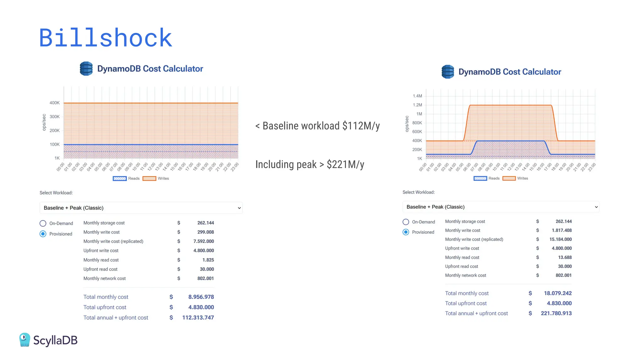
Task: Click left total annual value 112.313.747
Action: click(x=198, y=318)
